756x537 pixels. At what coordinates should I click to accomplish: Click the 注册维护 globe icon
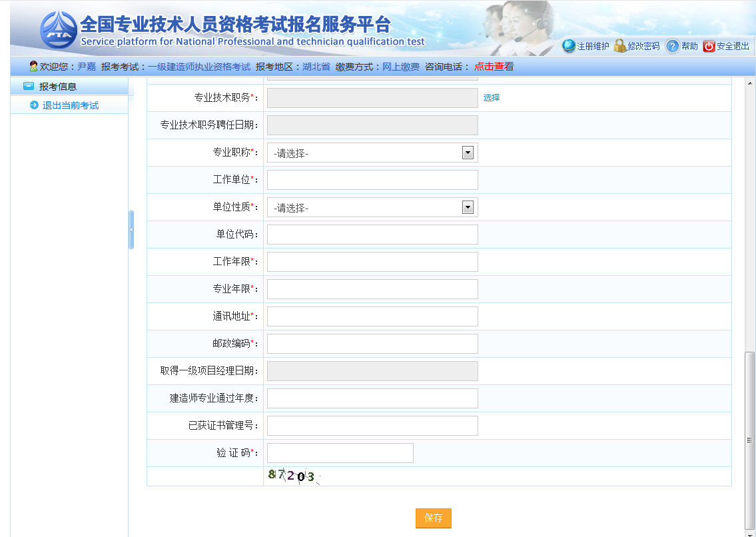point(568,46)
